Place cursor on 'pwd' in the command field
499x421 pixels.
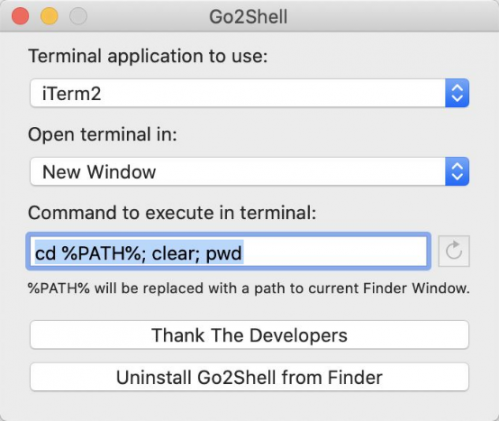(x=224, y=254)
